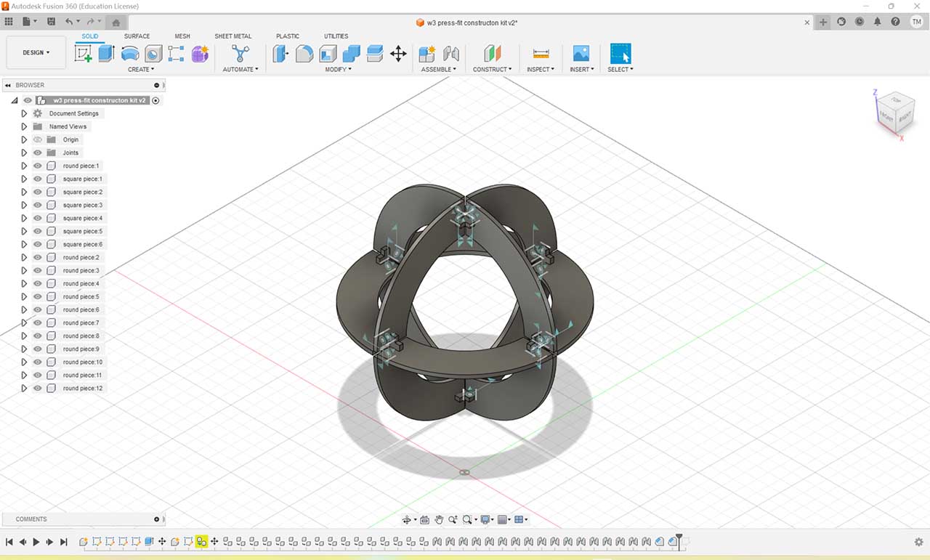930x560 pixels.
Task: Toggle visibility of round piece:12
Action: pos(38,388)
